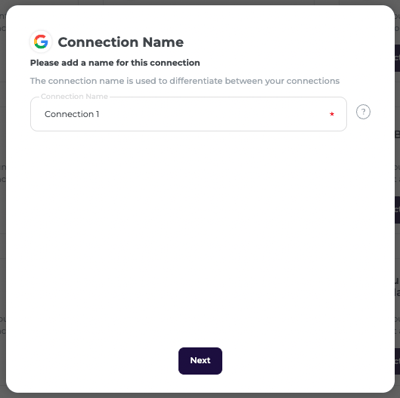The height and width of the screenshot is (398, 400).
Task: Click "Please add a name for this connection" subtitle
Action: pos(115,63)
